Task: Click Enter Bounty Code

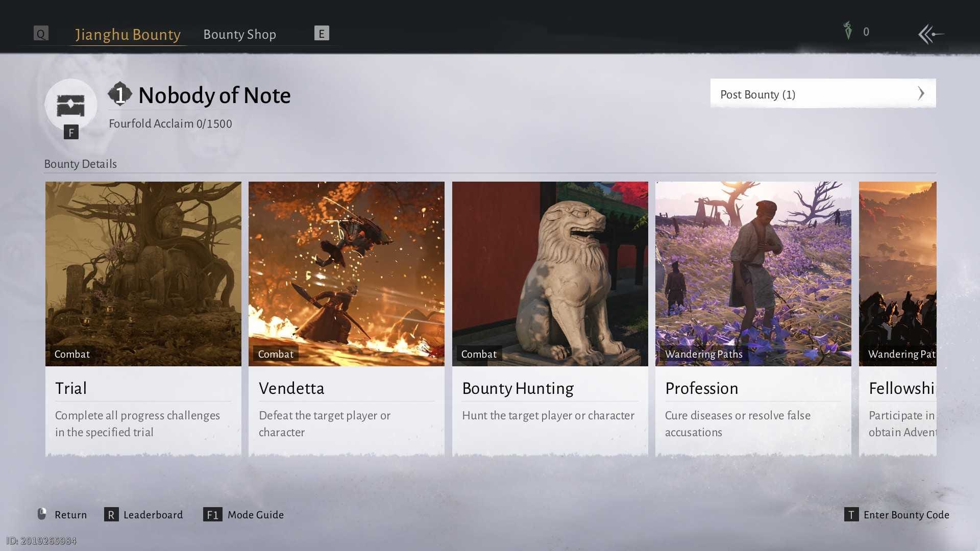Action: tap(908, 515)
